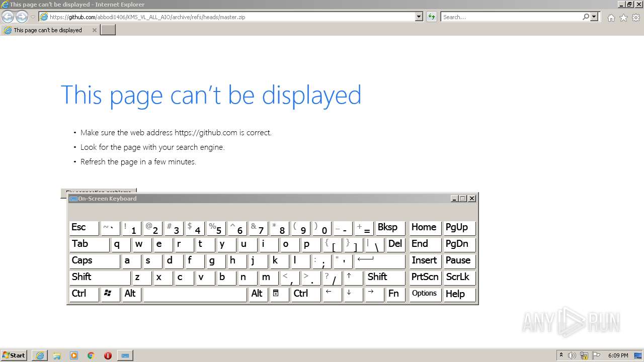Click the Bksp key
The height and width of the screenshot is (362, 644).
tap(390, 227)
